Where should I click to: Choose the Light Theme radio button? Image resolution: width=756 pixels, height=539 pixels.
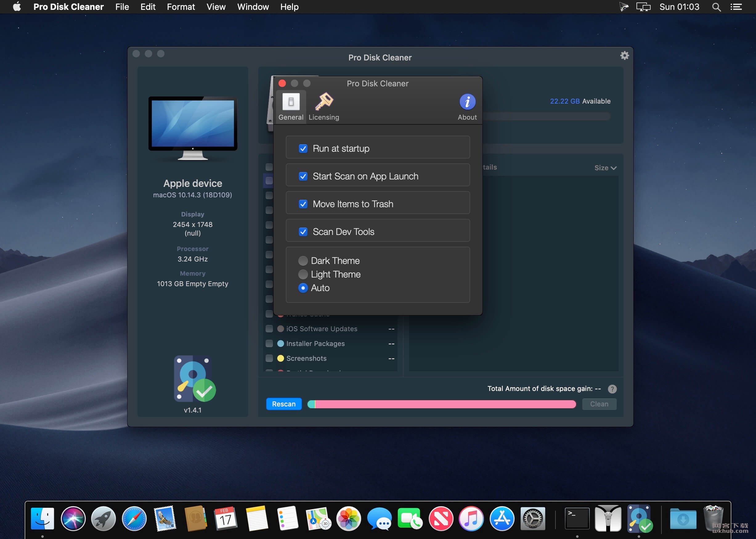point(303,274)
